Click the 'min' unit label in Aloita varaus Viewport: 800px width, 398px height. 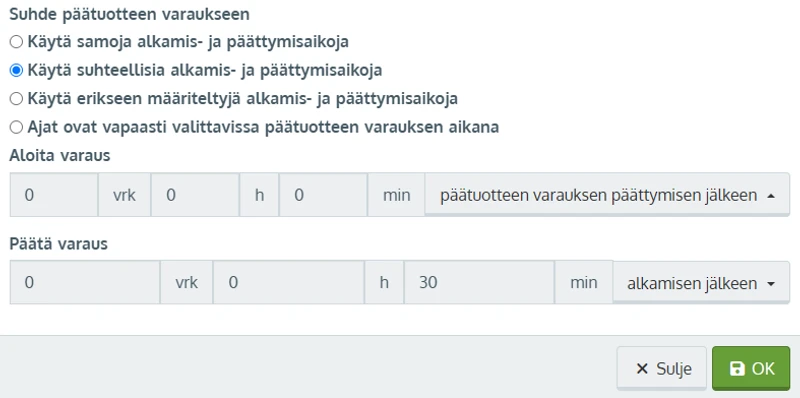pyautogui.click(x=396, y=195)
